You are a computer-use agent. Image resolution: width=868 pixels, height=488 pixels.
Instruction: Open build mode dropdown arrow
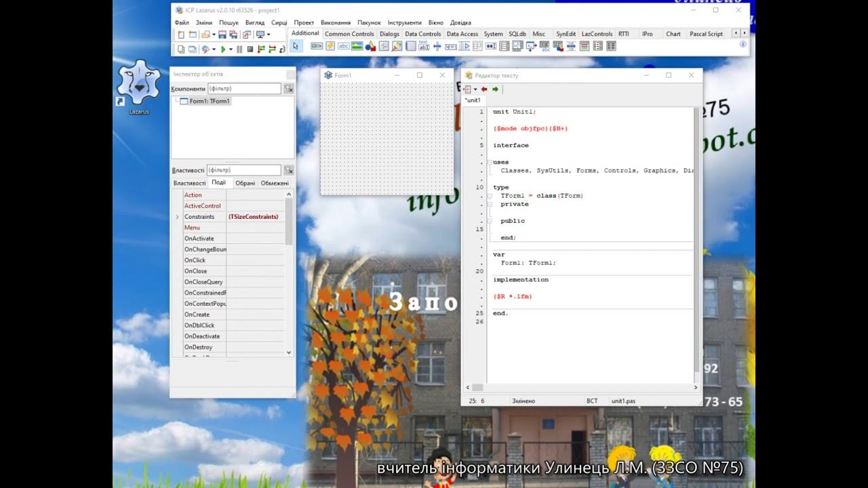(x=214, y=49)
